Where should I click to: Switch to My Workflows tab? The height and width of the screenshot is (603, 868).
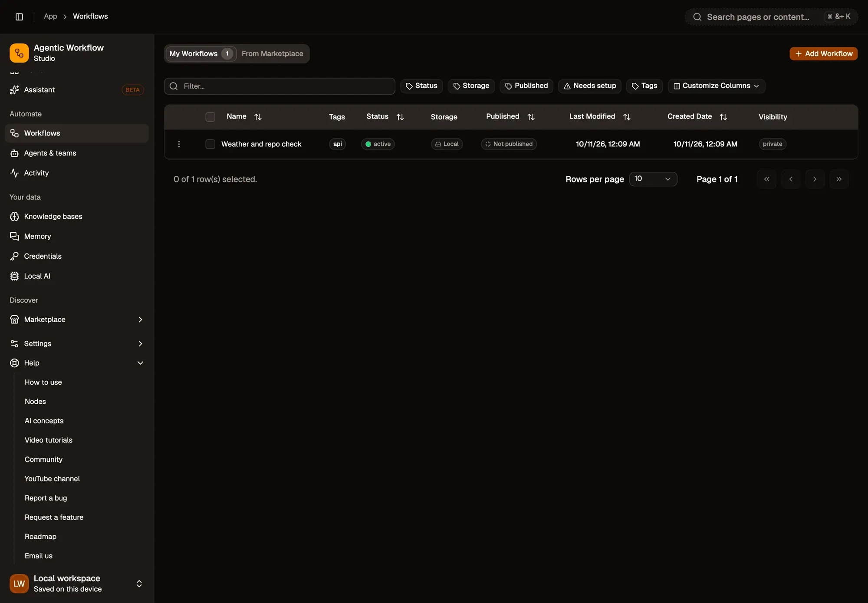pyautogui.click(x=201, y=54)
